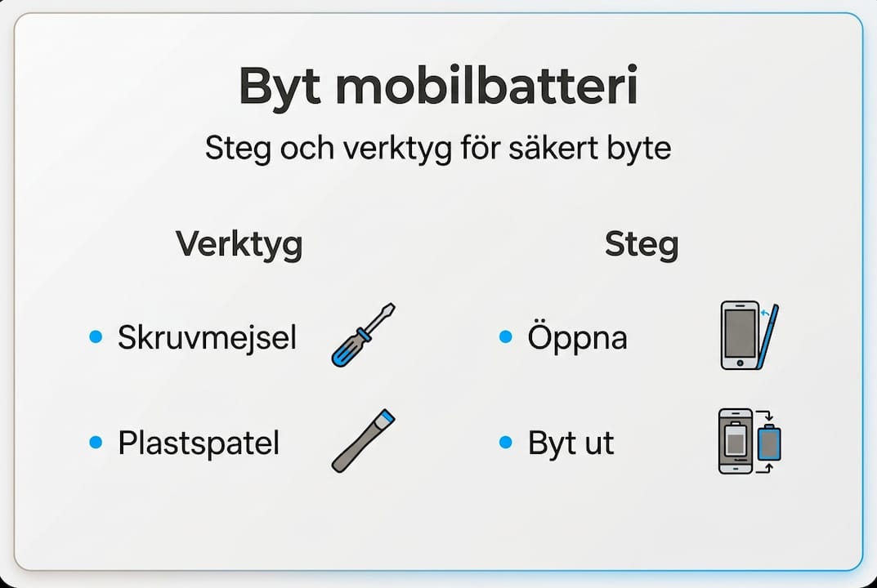
Task: Click the screwdriver icon beside Skruvmejsel
Action: (363, 334)
